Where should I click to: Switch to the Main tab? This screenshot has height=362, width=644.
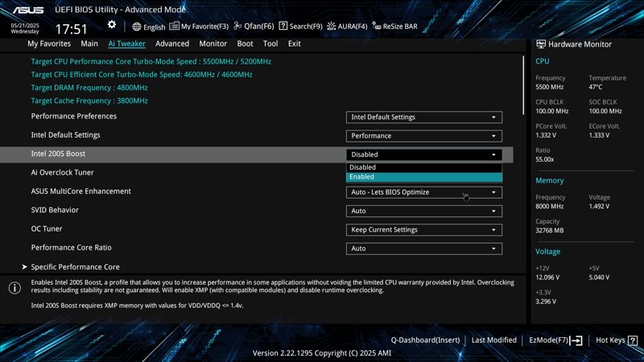pyautogui.click(x=89, y=43)
